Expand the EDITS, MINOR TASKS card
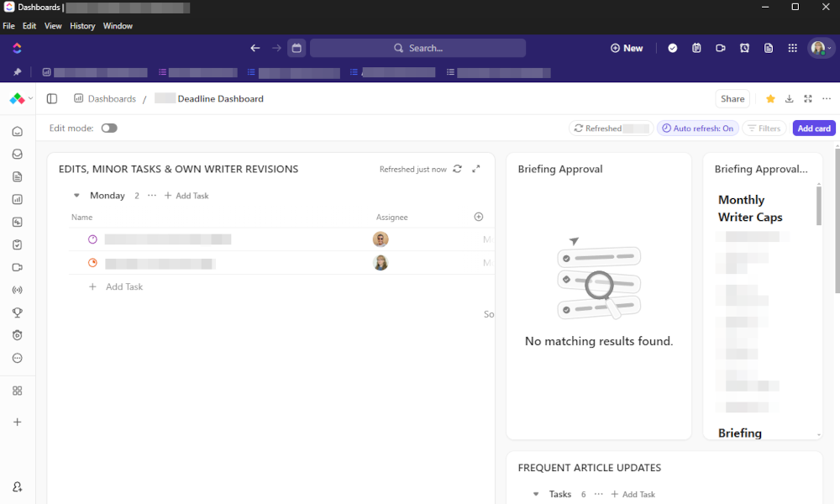The width and height of the screenshot is (840, 504). coord(475,169)
